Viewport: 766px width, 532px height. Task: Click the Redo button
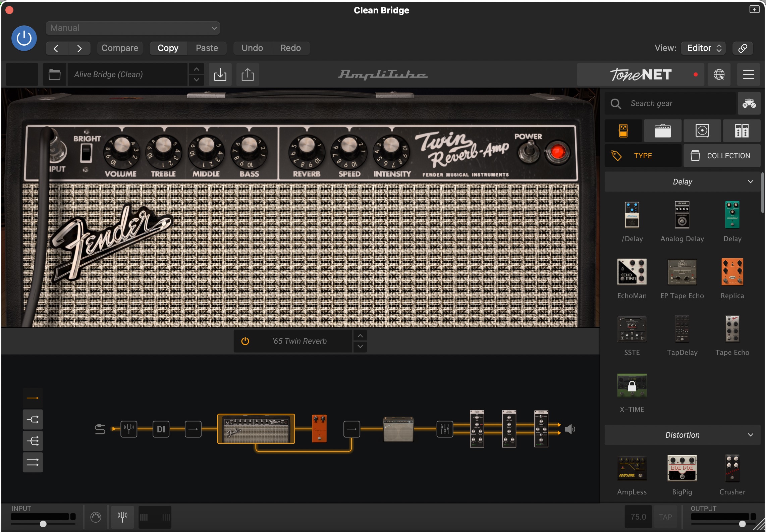290,48
